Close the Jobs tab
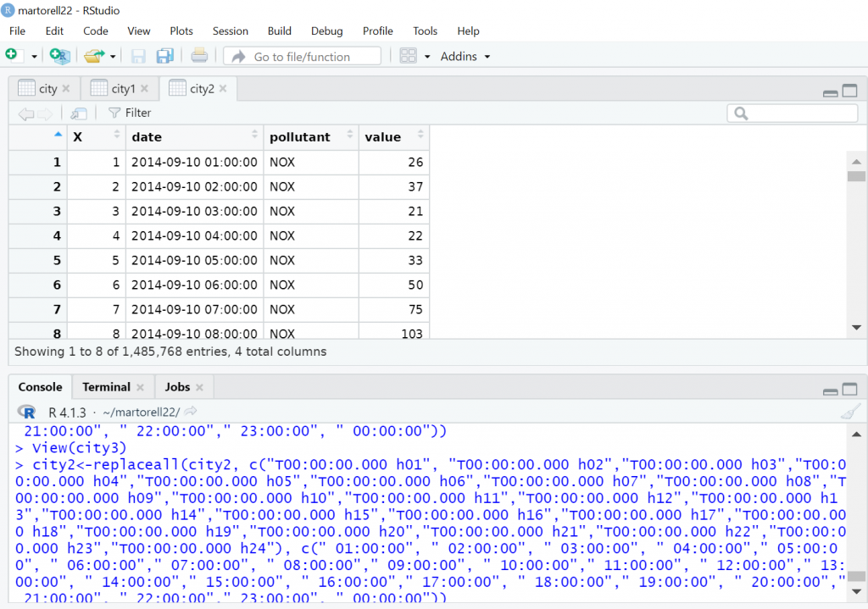This screenshot has height=609, width=868. point(199,388)
